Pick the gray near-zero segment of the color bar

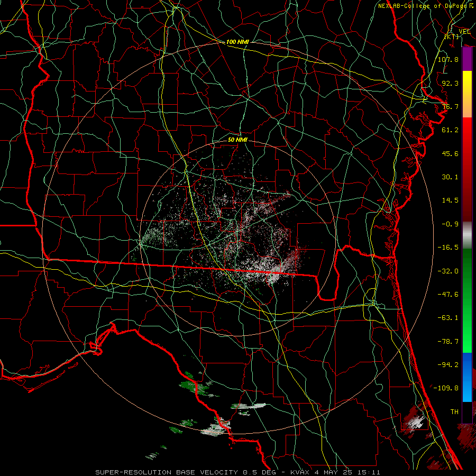(467, 235)
